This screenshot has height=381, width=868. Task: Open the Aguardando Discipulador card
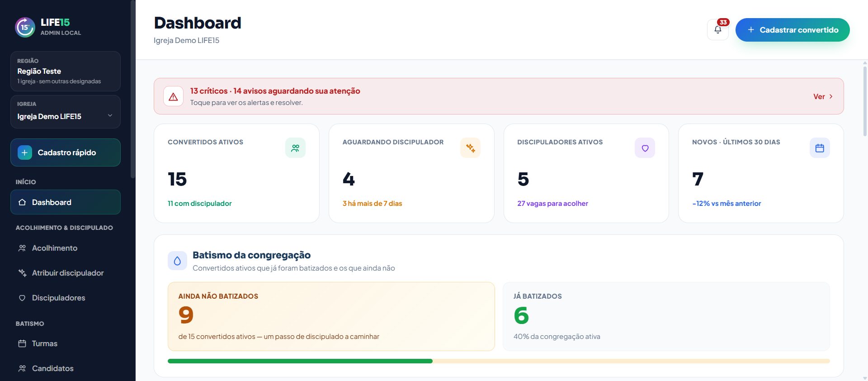(x=411, y=173)
